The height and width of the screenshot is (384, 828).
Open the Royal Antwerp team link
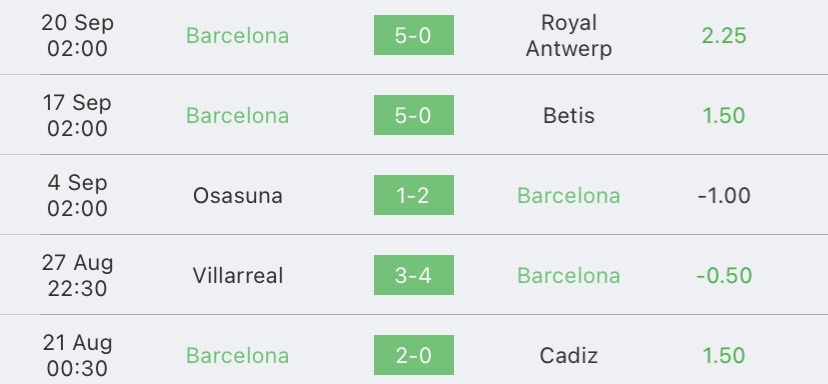click(569, 35)
